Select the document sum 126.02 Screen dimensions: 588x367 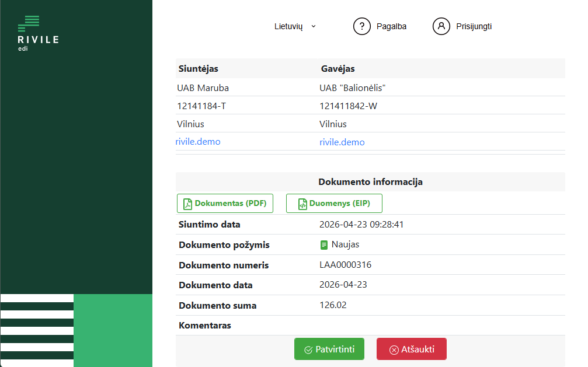[333, 305]
